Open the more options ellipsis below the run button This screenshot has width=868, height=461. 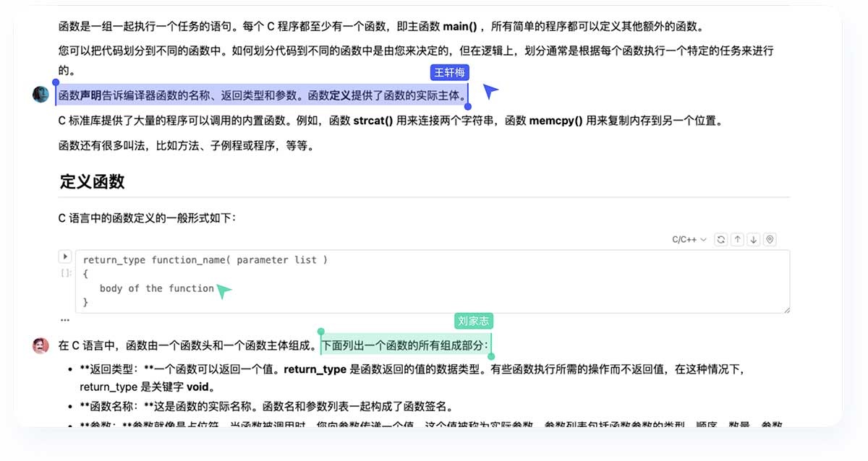pos(64,319)
